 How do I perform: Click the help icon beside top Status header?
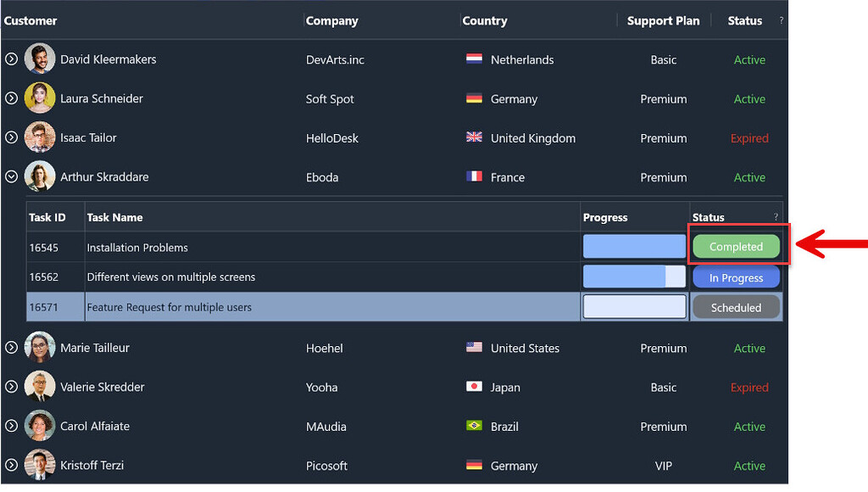point(781,20)
